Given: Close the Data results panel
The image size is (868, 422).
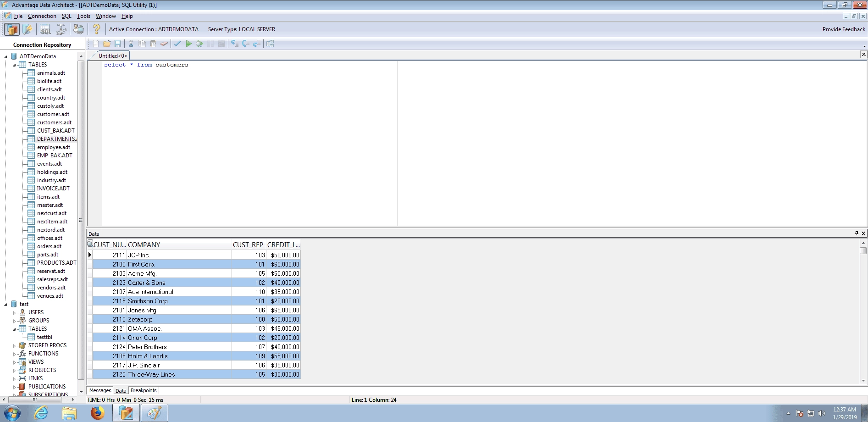Looking at the screenshot, I should pyautogui.click(x=863, y=233).
